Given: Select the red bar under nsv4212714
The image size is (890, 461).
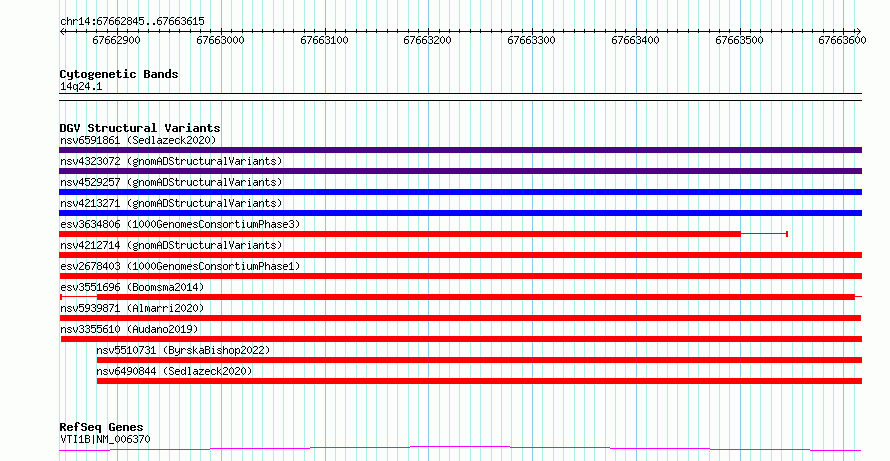Looking at the screenshot, I should coord(460,255).
